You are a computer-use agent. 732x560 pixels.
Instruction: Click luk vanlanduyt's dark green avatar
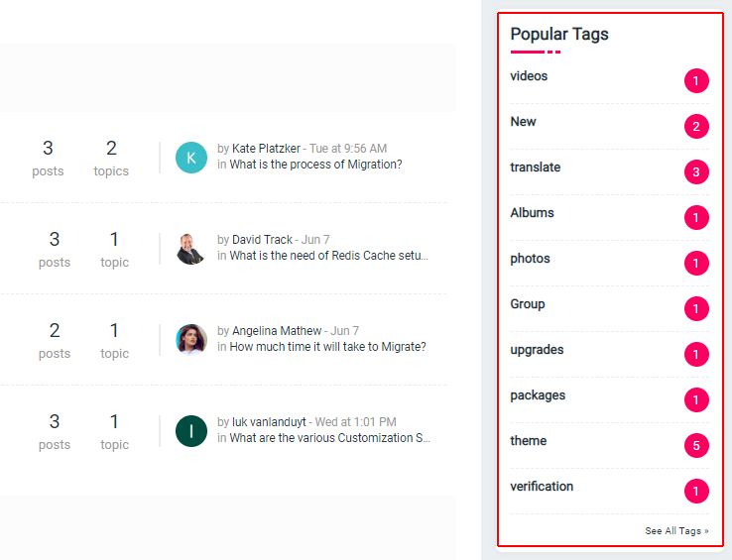coord(191,430)
